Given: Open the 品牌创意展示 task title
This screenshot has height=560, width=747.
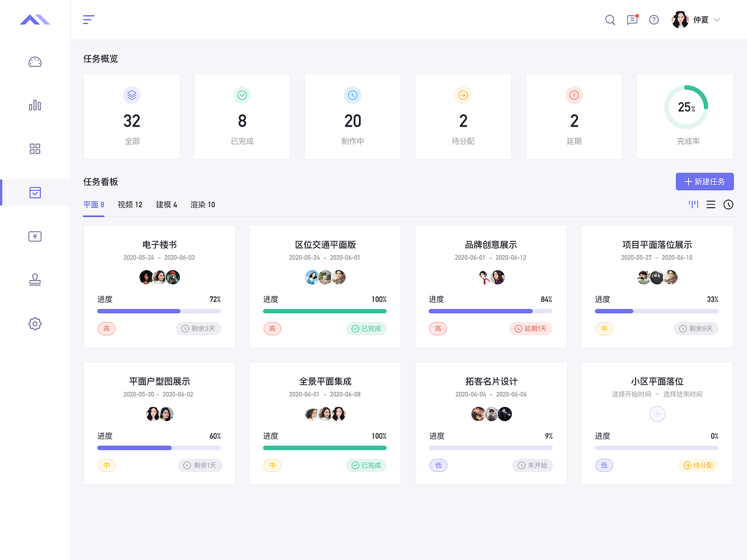Looking at the screenshot, I should [x=491, y=245].
